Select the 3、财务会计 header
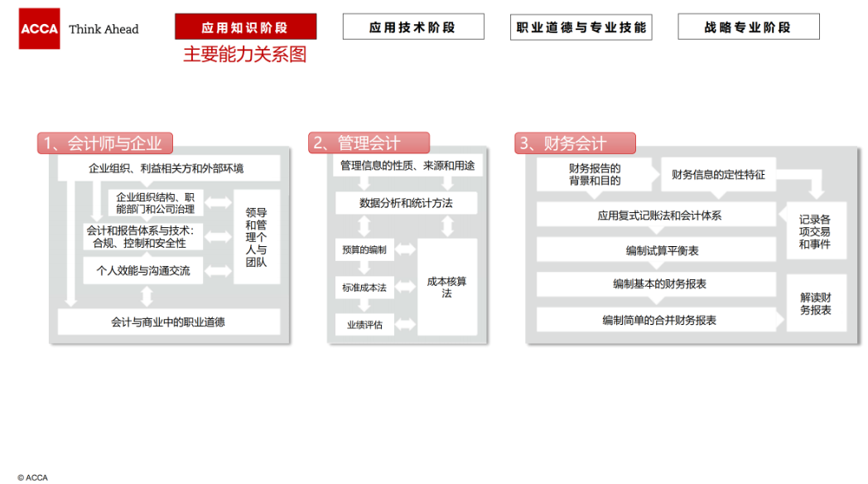Screen dimensions: 868x484 tap(575, 143)
